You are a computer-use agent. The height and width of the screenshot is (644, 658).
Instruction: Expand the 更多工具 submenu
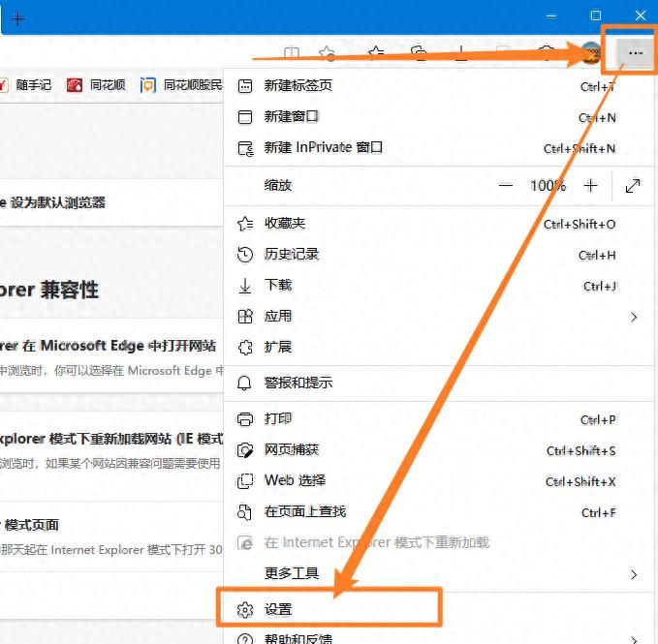(x=437, y=573)
